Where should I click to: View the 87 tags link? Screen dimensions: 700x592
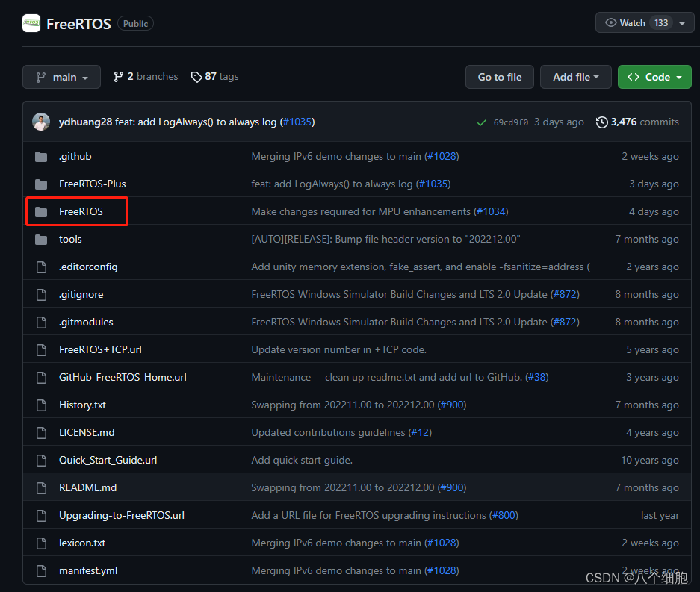(214, 77)
